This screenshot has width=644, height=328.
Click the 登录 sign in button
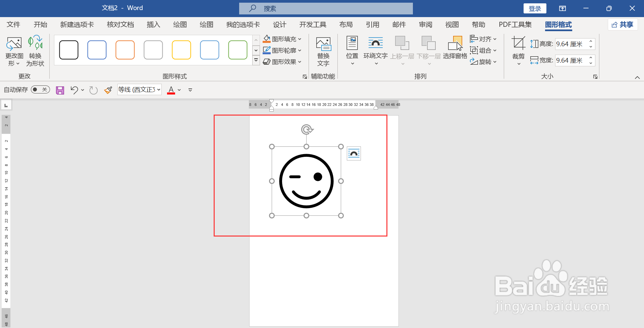coord(535,8)
